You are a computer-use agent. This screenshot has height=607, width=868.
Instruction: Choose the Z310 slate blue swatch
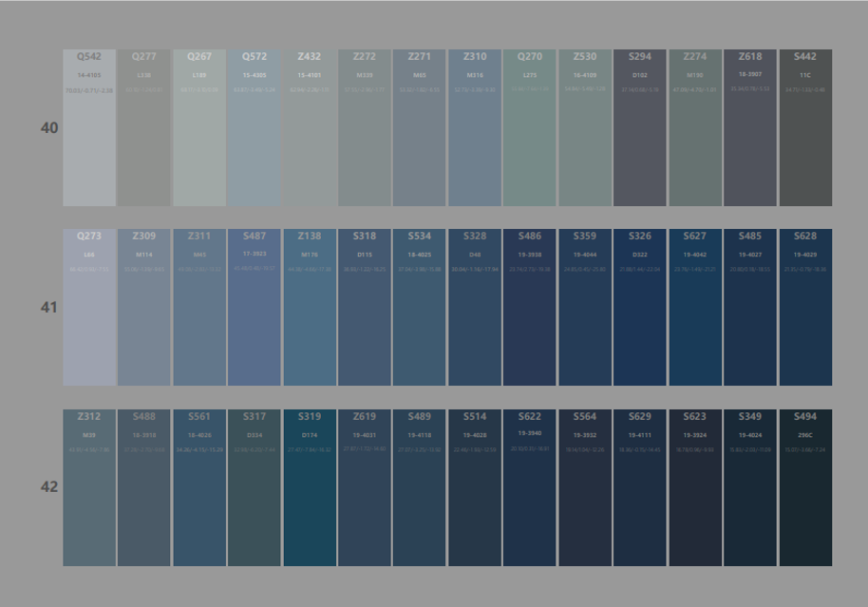pyautogui.click(x=475, y=128)
